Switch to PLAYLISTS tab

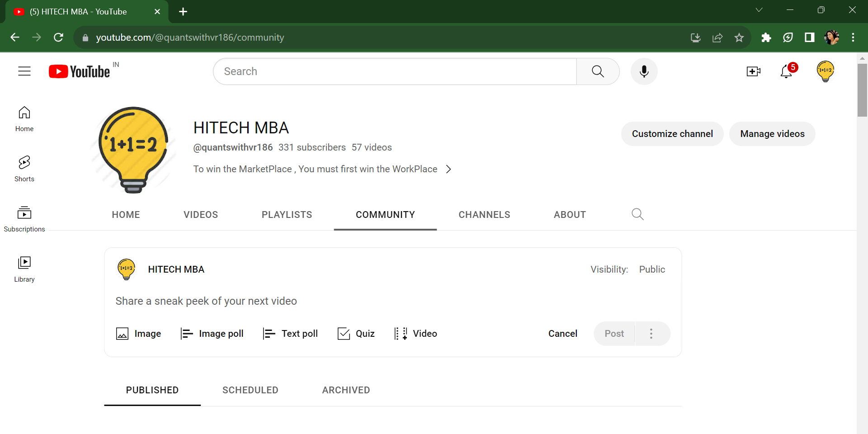(x=287, y=215)
